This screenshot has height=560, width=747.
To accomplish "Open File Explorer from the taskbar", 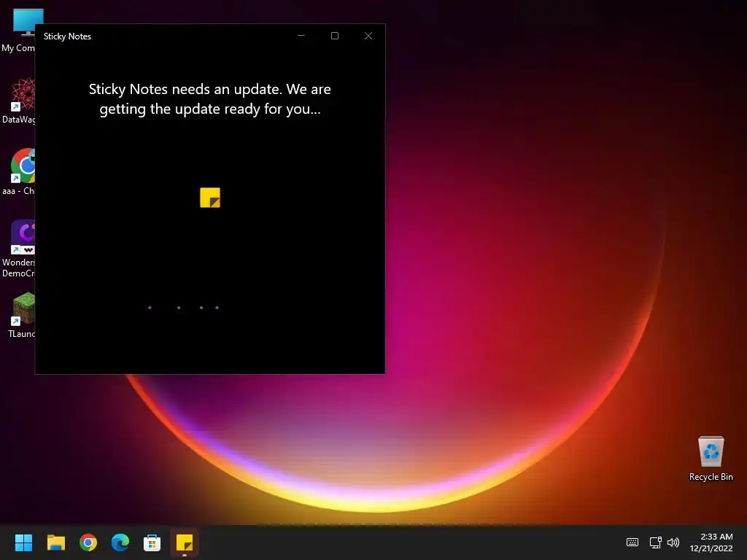I will [x=55, y=542].
